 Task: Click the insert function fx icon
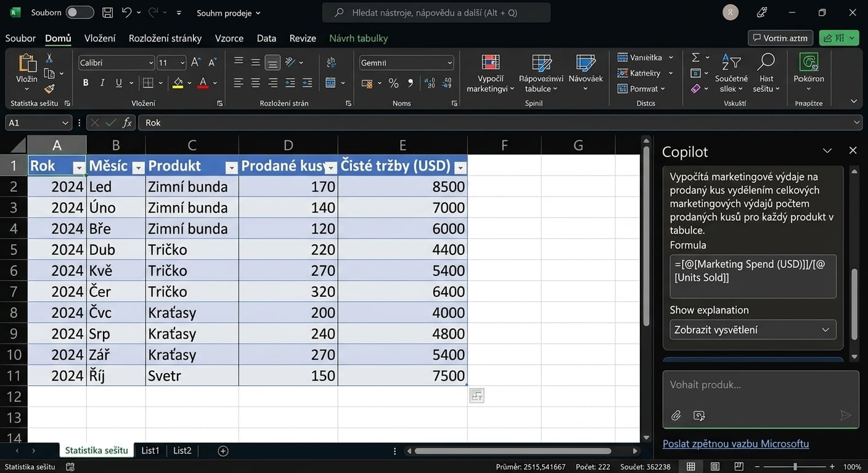pyautogui.click(x=127, y=123)
